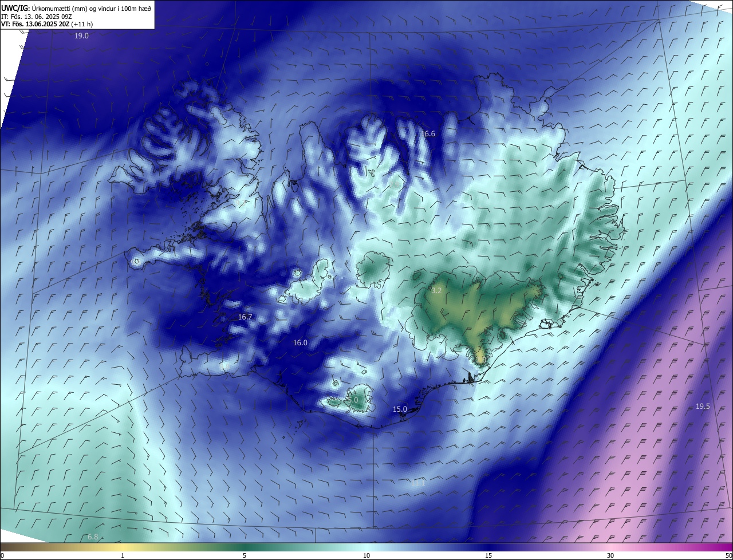Click the tick label 10 on the color scale
Image resolution: width=733 pixels, height=560 pixels.
pos(366,555)
